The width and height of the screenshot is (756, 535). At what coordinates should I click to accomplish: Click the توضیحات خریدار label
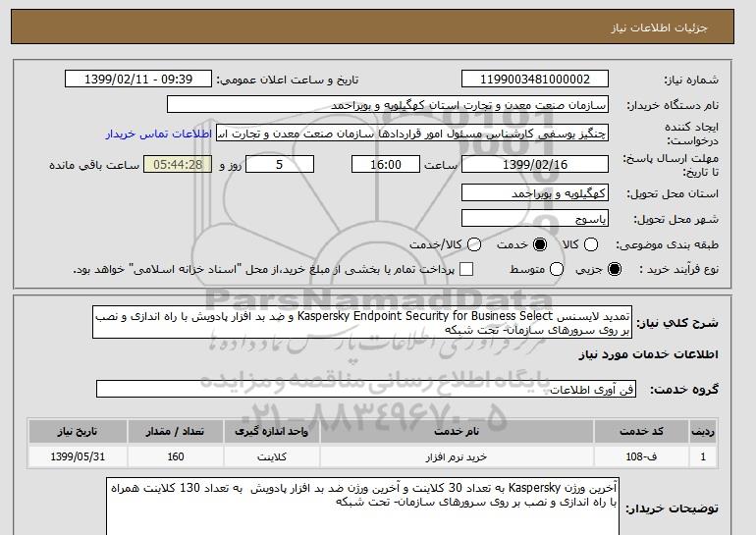(x=673, y=508)
